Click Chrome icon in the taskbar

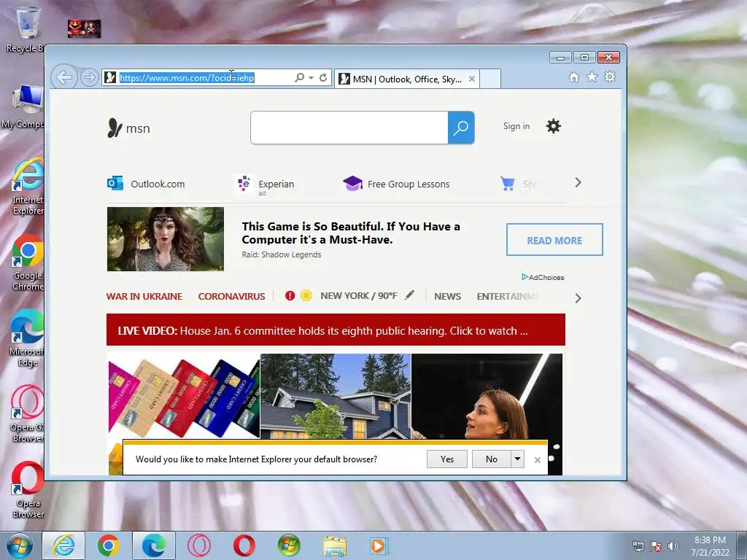coord(109,545)
